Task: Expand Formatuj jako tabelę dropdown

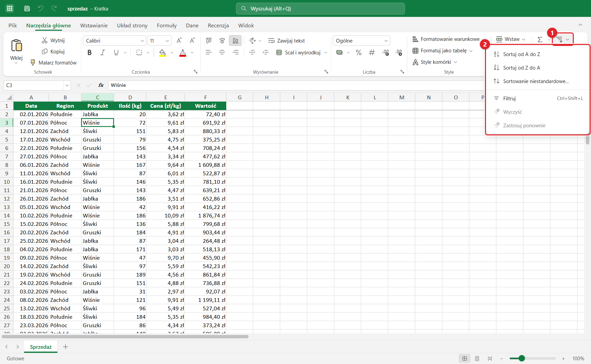Action: 471,51
